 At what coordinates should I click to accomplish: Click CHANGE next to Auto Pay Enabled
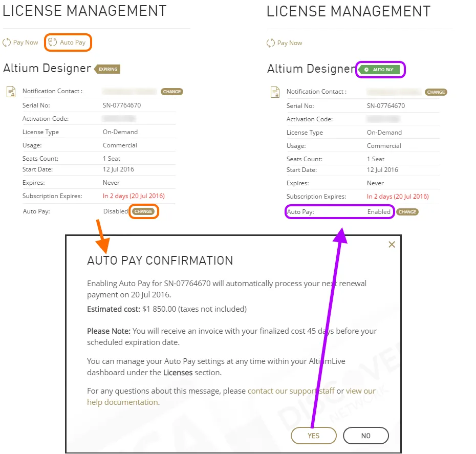click(407, 212)
